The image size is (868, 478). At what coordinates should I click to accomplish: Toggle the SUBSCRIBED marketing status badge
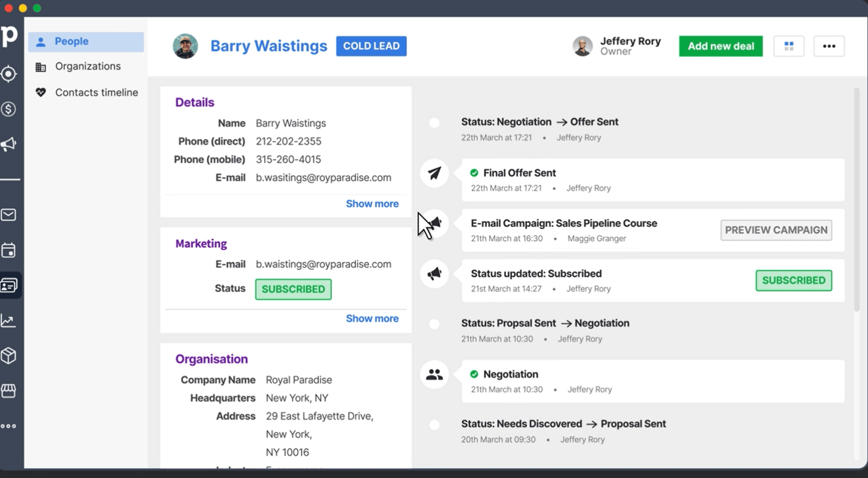point(293,289)
